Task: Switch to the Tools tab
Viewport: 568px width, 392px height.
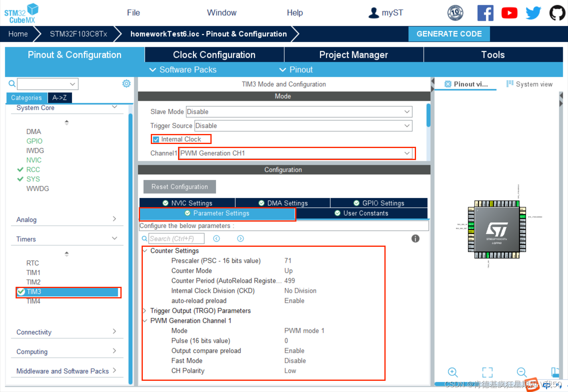Action: (493, 55)
